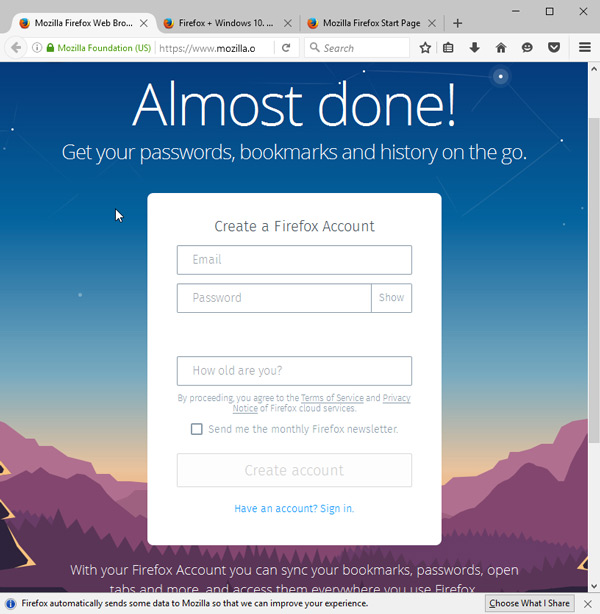
Task: Reload the current page
Action: (286, 48)
